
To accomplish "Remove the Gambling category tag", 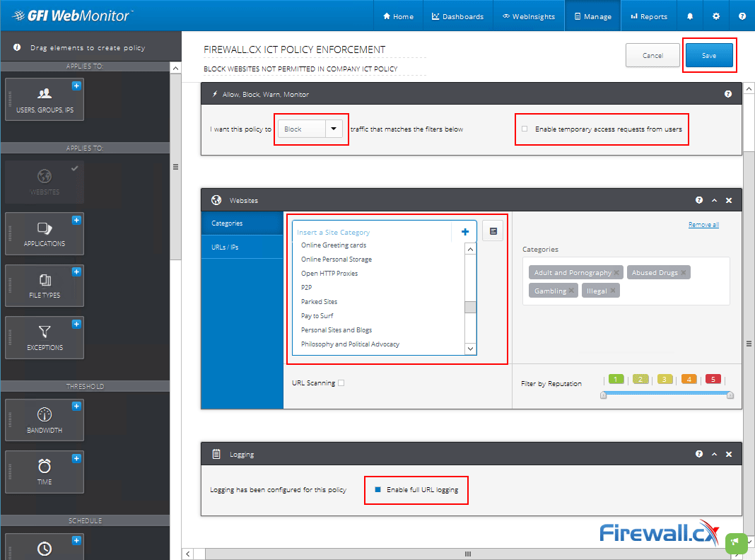I will click(x=571, y=291).
